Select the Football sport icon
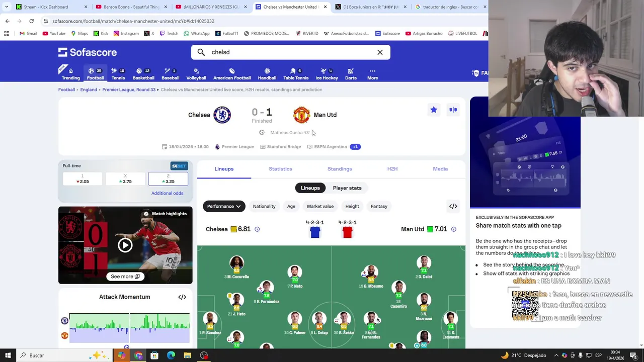Screen dimensions: 644x362 click(95, 74)
